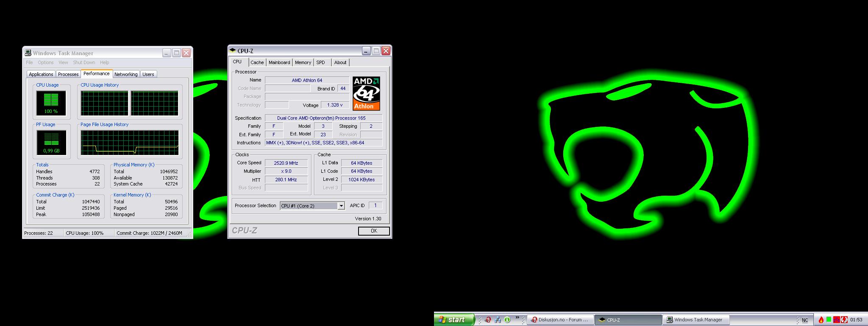
Task: Click the red flame tray icon
Action: point(821,320)
